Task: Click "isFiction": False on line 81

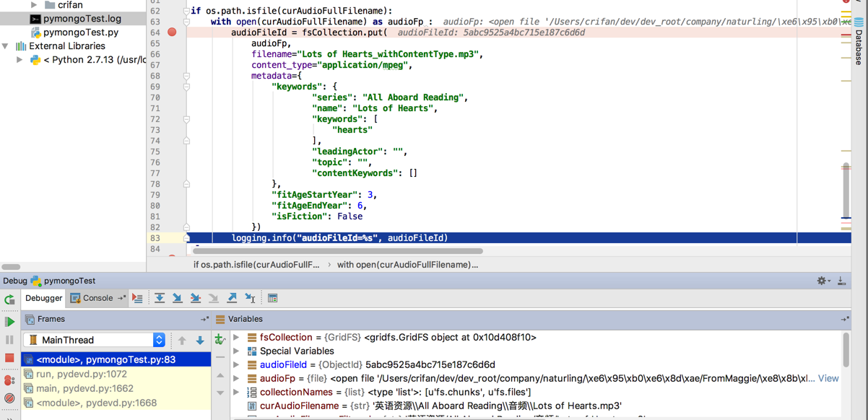Action: [x=317, y=216]
